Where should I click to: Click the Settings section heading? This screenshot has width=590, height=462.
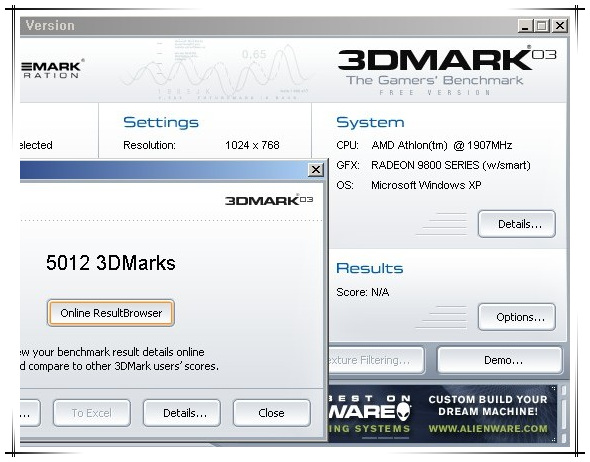pyautogui.click(x=161, y=123)
